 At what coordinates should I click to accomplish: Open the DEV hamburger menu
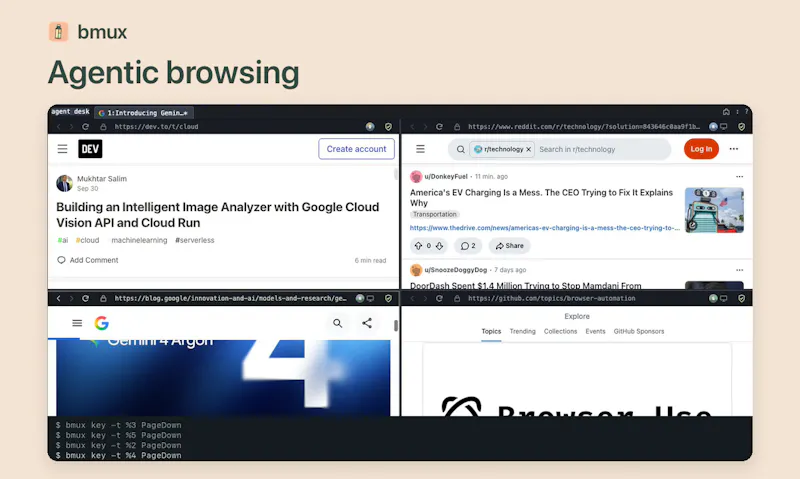tap(62, 149)
